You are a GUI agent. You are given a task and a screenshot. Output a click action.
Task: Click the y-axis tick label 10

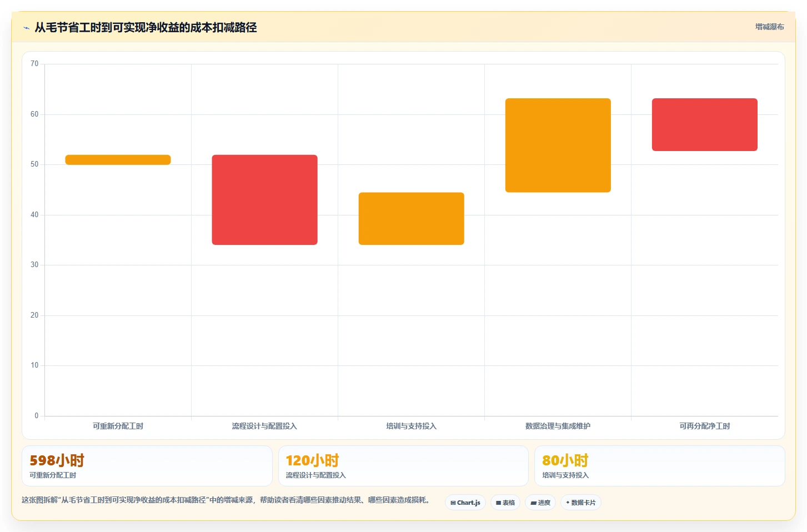(34, 365)
